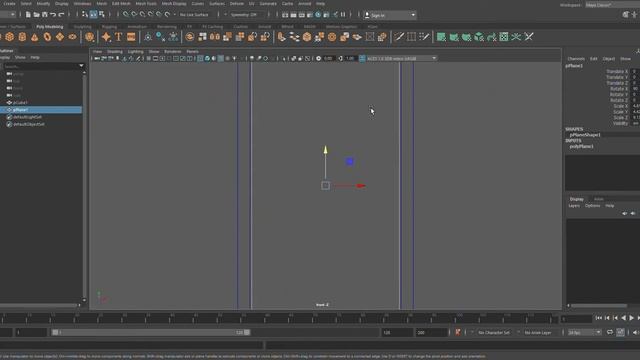
Task: Click the range slider end handle
Action: pos(247,332)
